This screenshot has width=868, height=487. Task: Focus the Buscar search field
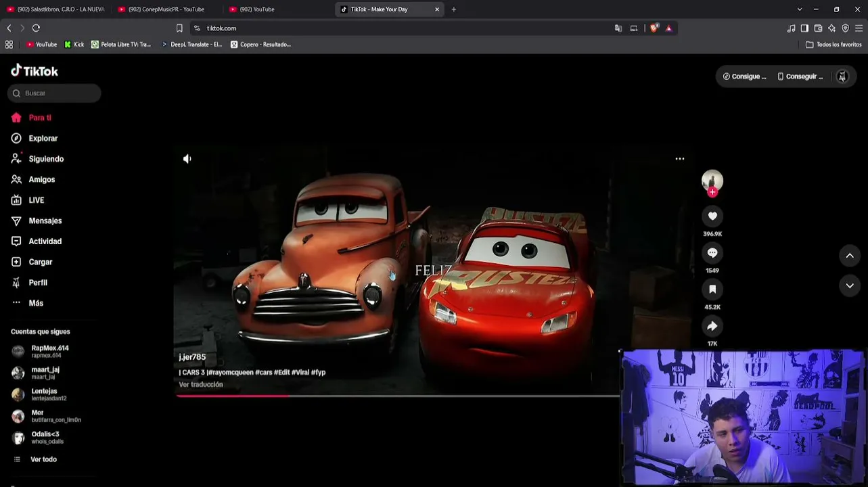(54, 93)
